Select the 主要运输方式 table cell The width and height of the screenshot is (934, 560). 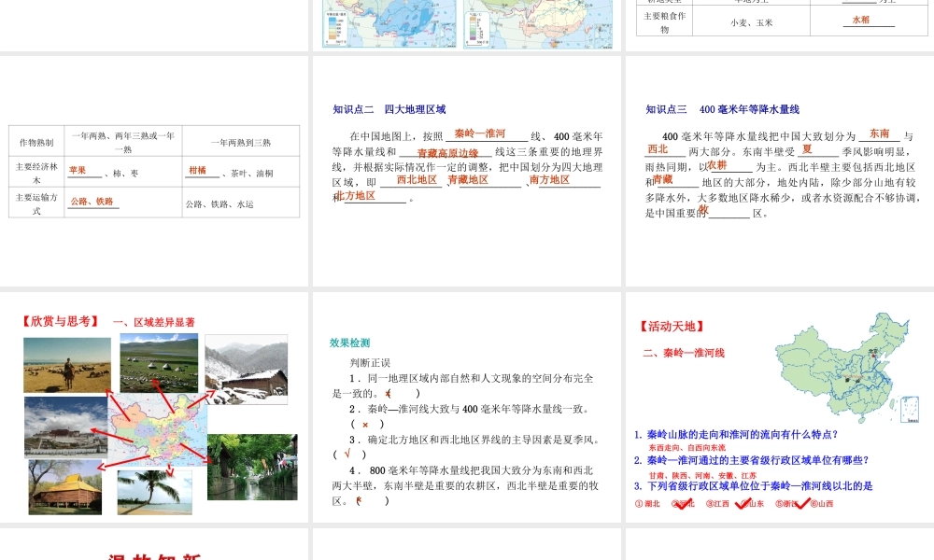point(36,203)
